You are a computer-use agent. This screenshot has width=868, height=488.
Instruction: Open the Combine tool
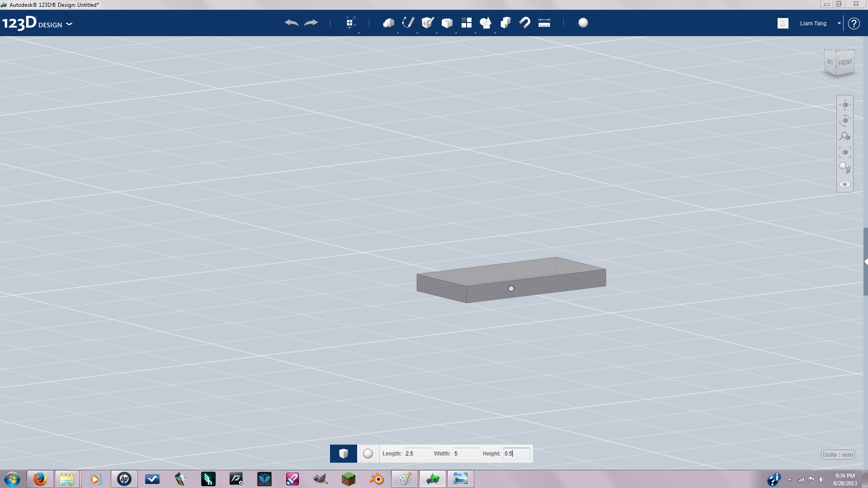486,23
